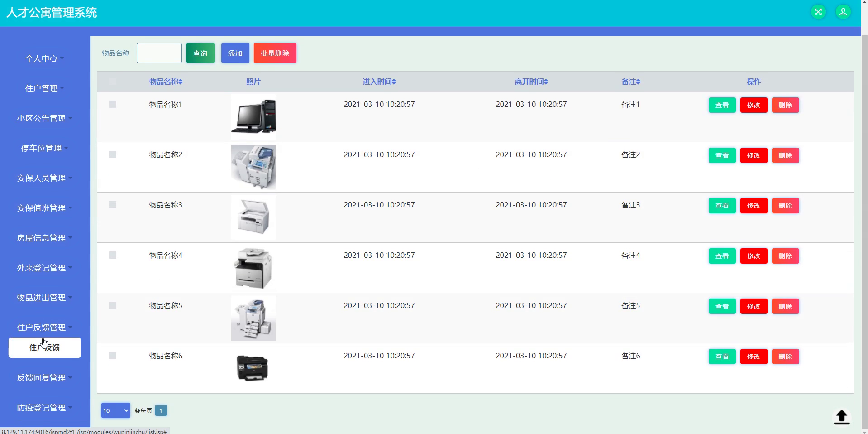This screenshot has height=434, width=868.
Task: Click 查看 for 物品名称3 row
Action: coord(722,206)
